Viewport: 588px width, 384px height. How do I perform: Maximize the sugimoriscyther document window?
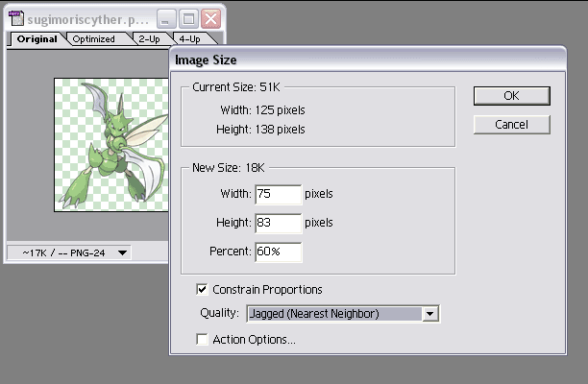[x=188, y=19]
